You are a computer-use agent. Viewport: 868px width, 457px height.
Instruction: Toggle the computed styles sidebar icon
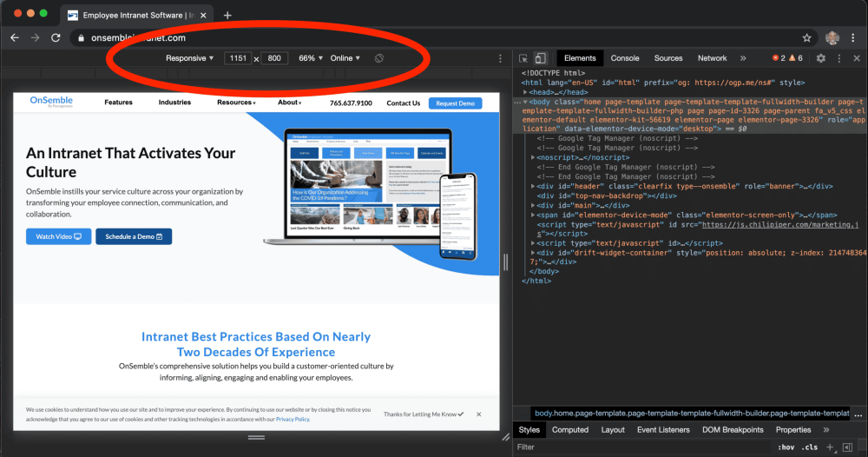tap(847, 447)
